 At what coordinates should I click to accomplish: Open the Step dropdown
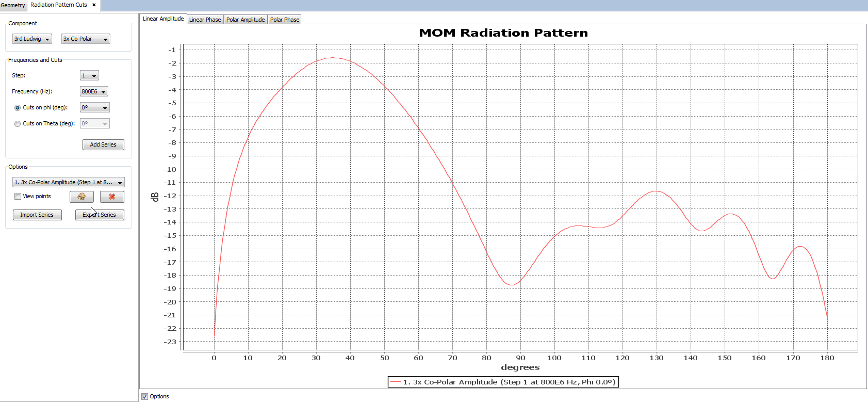(89, 76)
